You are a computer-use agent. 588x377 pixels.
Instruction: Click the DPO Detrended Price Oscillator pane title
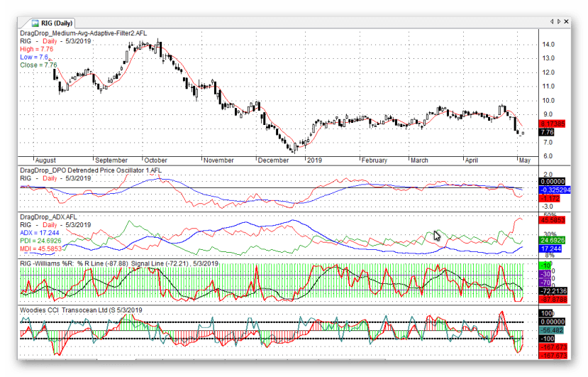pyautogui.click(x=91, y=170)
